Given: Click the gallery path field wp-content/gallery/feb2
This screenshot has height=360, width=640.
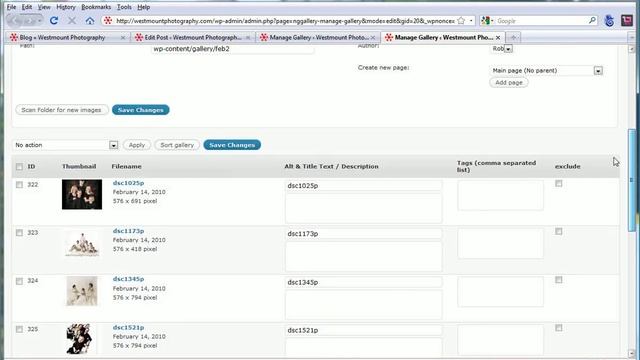Looking at the screenshot, I should click(233, 49).
